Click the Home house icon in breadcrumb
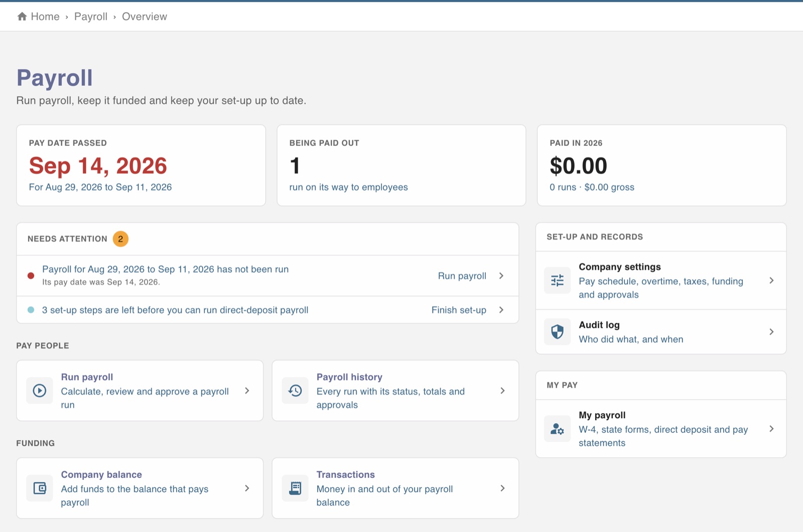This screenshot has width=803, height=532. tap(22, 17)
